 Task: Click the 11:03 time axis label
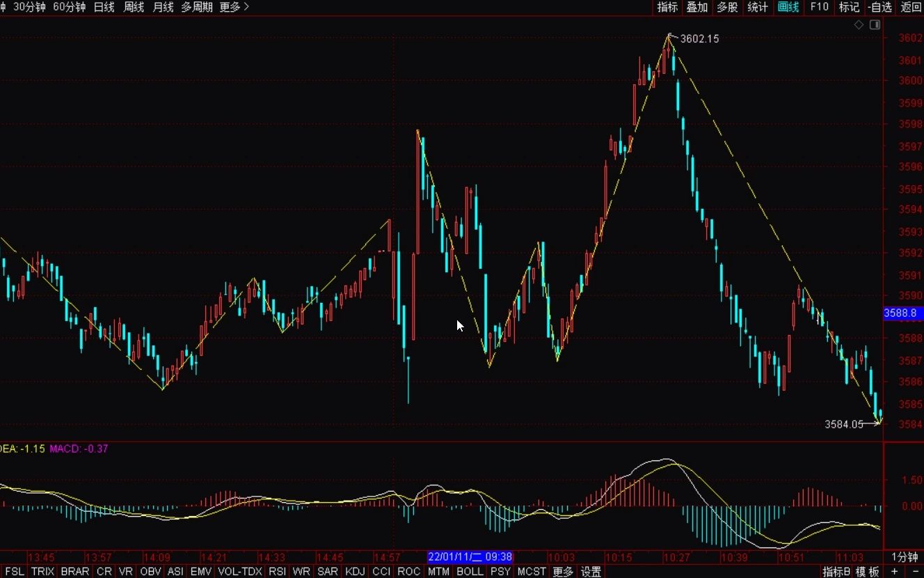(850, 558)
